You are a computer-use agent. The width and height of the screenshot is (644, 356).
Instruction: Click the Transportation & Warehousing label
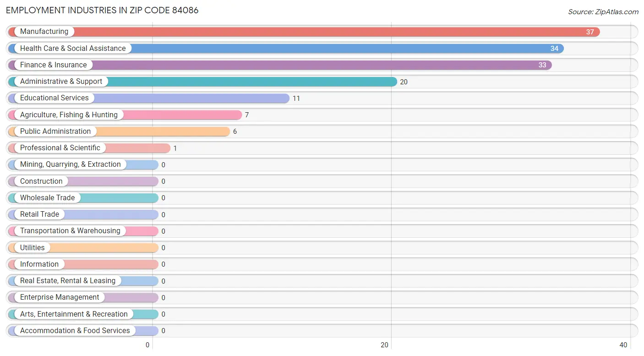click(70, 231)
